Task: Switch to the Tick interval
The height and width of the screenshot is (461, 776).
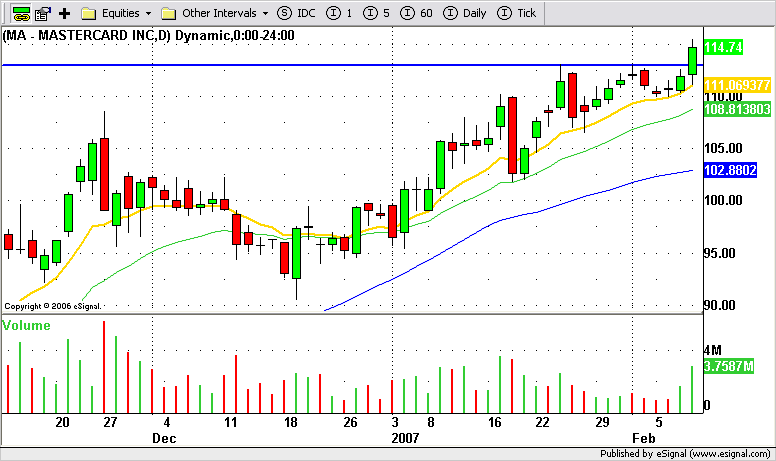Action: [x=517, y=13]
